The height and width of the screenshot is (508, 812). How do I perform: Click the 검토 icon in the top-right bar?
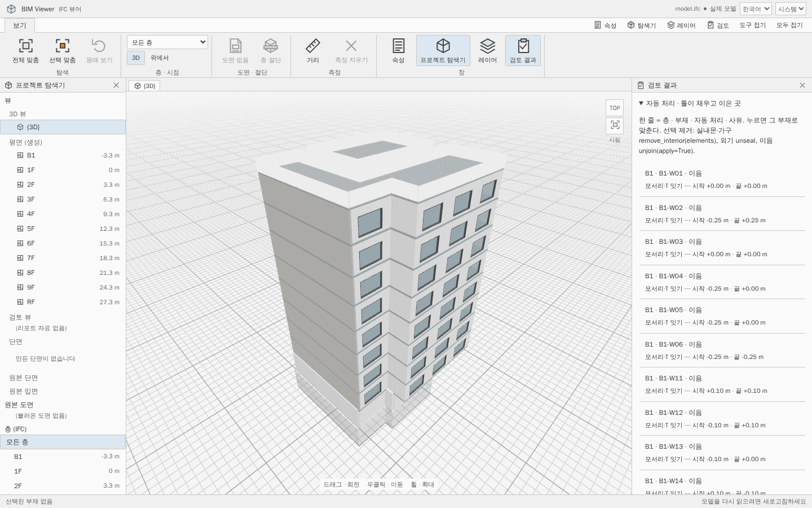coord(710,25)
